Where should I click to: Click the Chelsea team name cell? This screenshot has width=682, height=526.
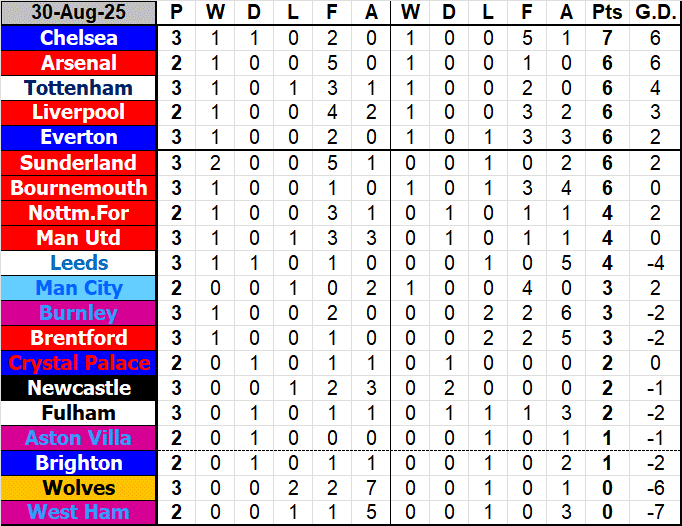click(x=79, y=38)
